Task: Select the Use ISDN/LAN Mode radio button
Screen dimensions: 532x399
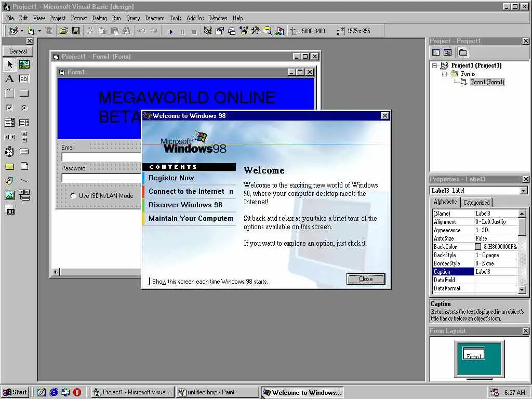Action: click(73, 196)
